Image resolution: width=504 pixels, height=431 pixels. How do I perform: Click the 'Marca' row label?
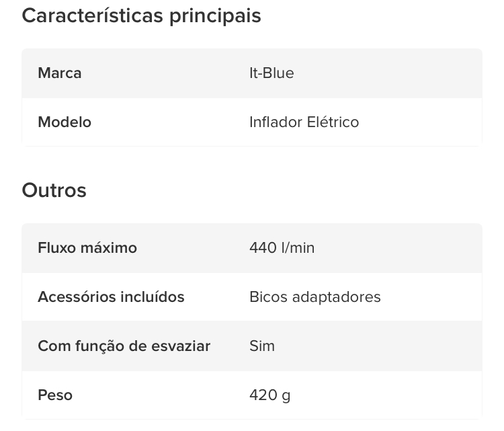60,73
